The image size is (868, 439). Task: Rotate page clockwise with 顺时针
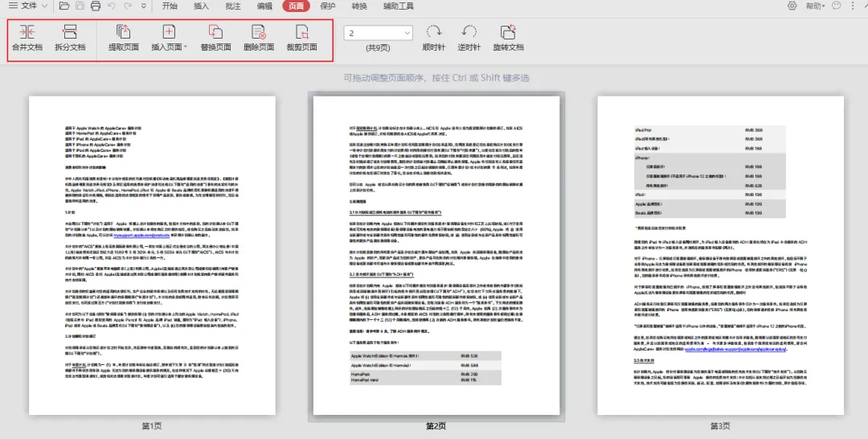pyautogui.click(x=433, y=39)
